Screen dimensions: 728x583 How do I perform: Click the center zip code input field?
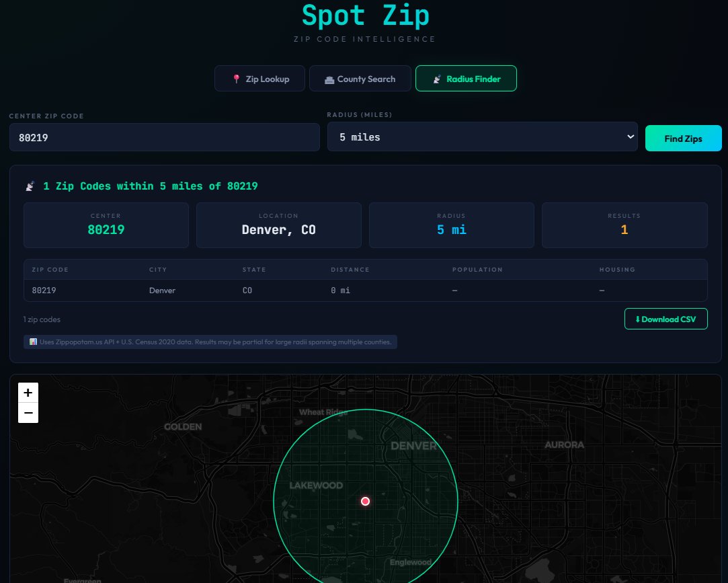[164, 137]
